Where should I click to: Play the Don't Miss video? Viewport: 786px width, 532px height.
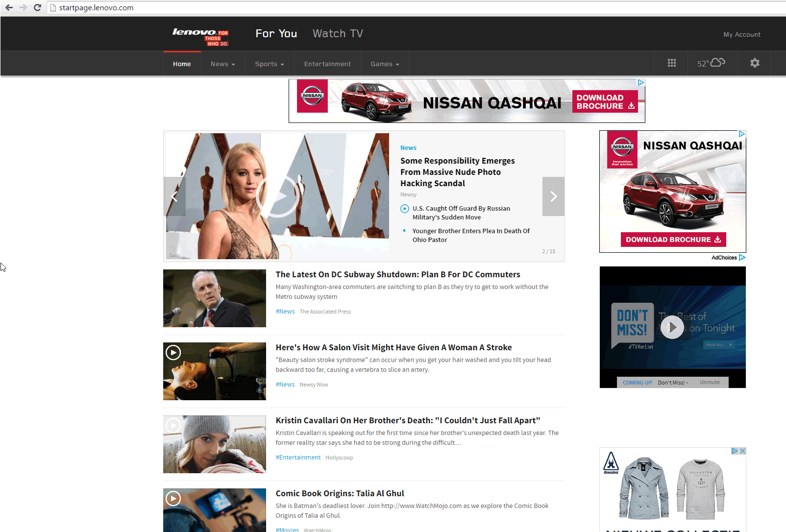point(672,327)
